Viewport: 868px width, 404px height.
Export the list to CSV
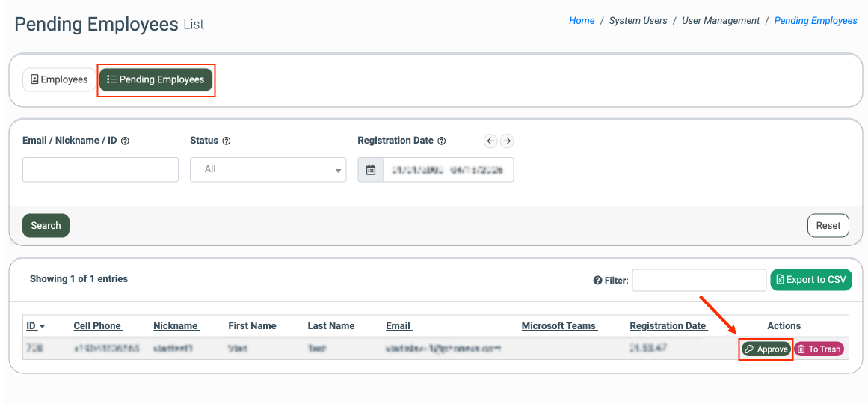[x=811, y=280]
